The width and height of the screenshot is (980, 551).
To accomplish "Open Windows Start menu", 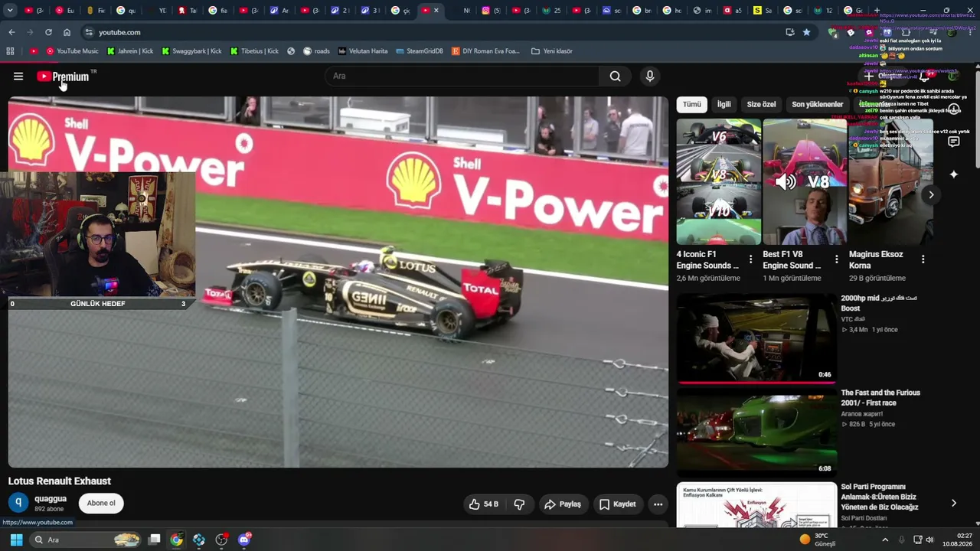I will pos(16,540).
